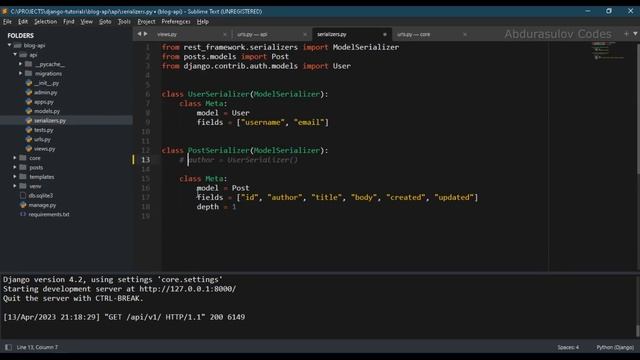Open the Edit menu
The image size is (640, 360).
23,22
